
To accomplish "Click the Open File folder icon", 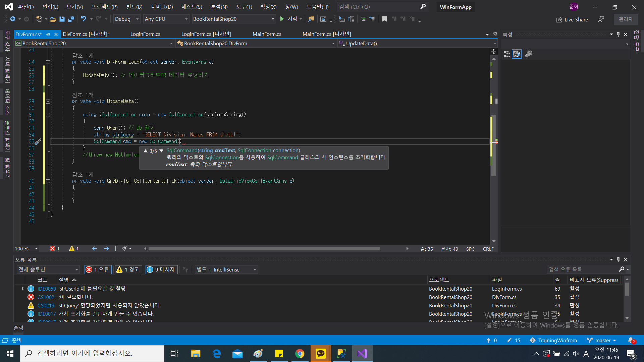I will [x=53, y=19].
